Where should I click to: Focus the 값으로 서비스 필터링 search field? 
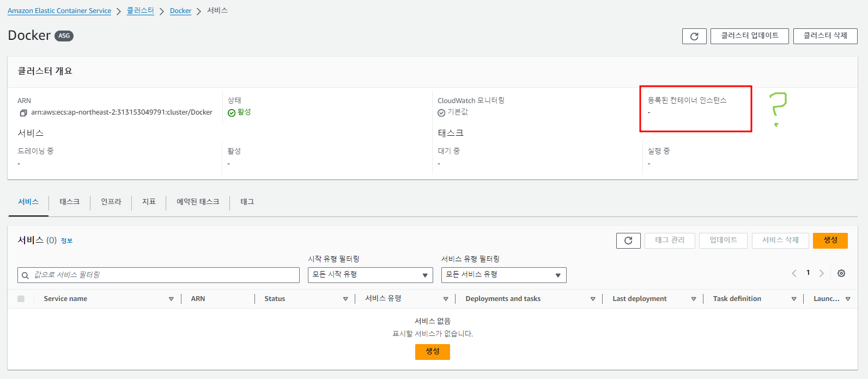pos(159,275)
